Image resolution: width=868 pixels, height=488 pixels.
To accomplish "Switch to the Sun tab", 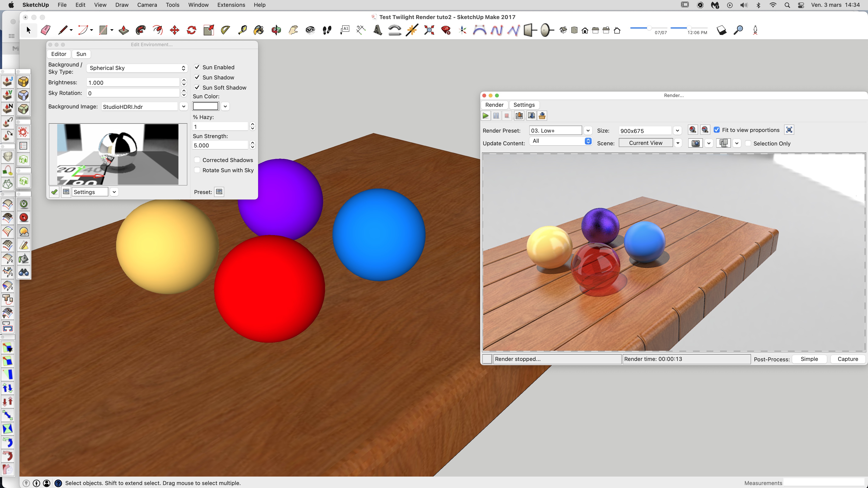I will point(81,54).
